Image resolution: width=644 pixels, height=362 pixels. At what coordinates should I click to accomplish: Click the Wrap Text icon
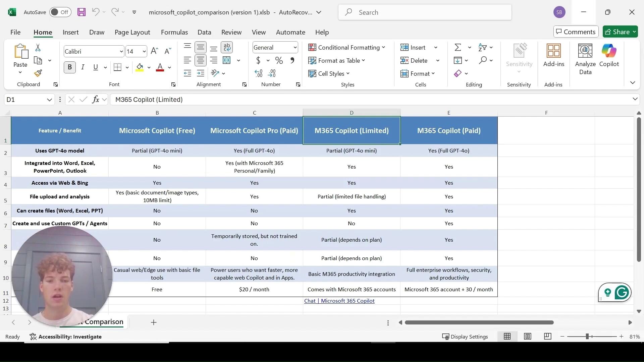(227, 47)
